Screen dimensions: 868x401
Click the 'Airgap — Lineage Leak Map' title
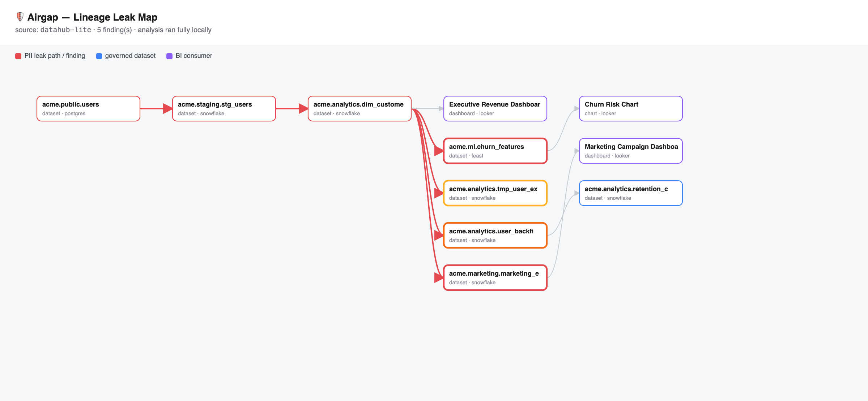click(92, 17)
